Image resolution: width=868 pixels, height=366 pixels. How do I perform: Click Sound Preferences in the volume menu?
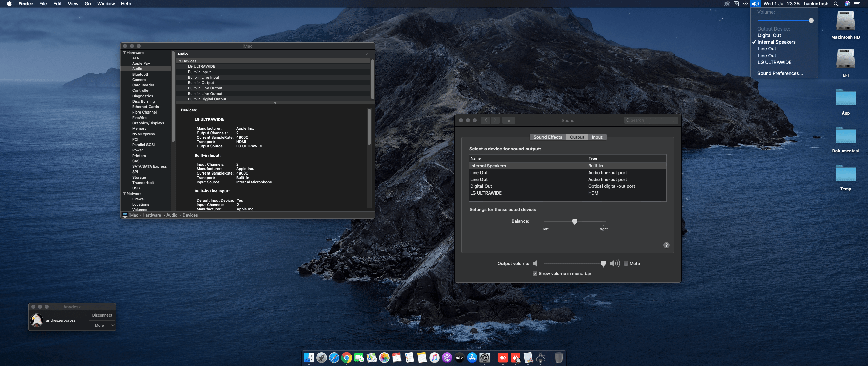coord(780,73)
